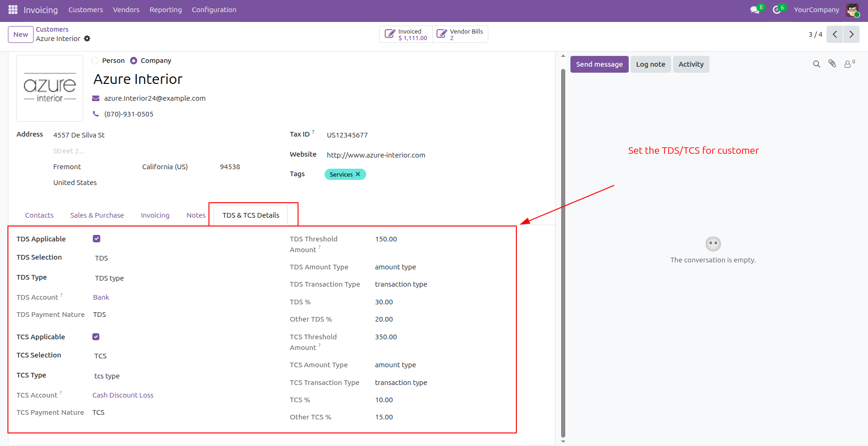Click the New button

click(x=21, y=34)
